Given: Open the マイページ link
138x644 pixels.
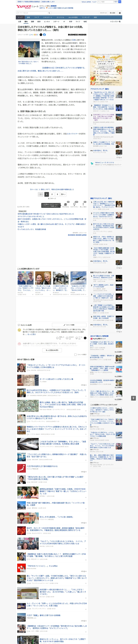Looking at the screenshot, I should coord(103,13).
